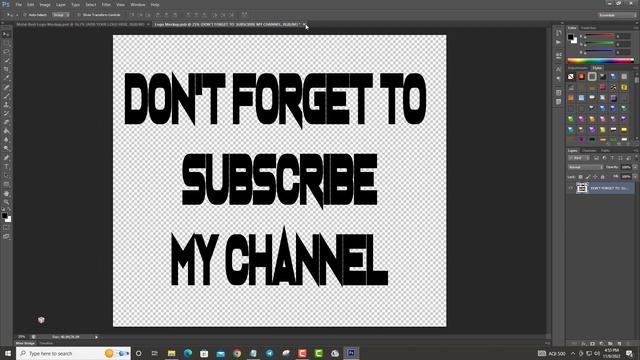Toggle Quick Mask mode icon
The height and width of the screenshot is (360, 640).
(6, 227)
